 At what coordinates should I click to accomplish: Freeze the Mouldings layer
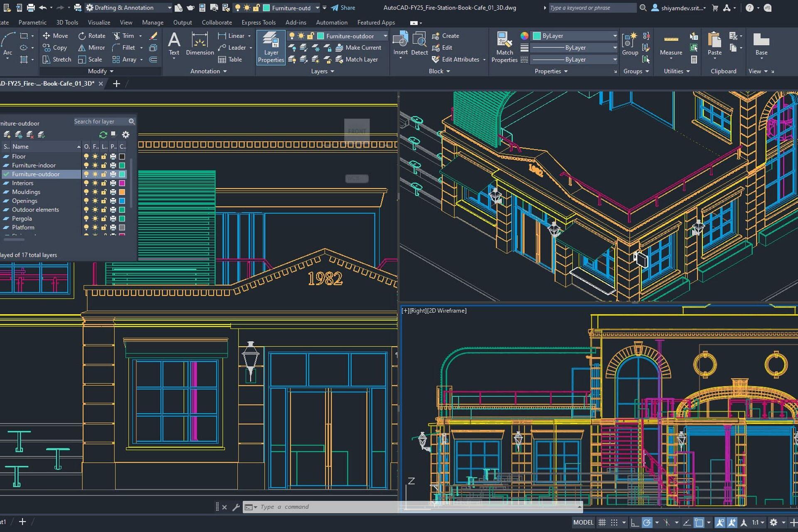[95, 192]
